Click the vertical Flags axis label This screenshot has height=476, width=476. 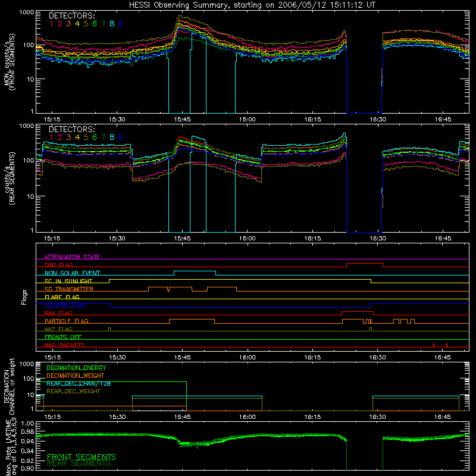[24, 297]
